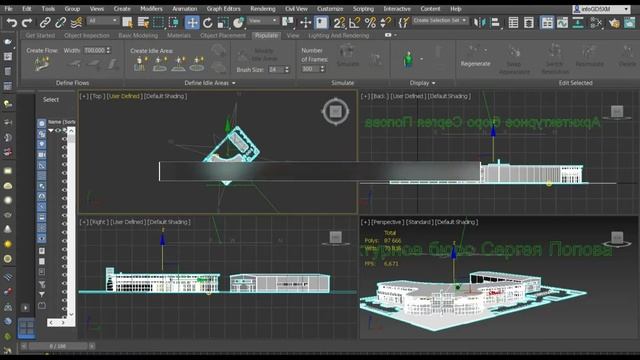Click the green figure display icon
Viewport: 640px width, 360px height.
pyautogui.click(x=408, y=60)
